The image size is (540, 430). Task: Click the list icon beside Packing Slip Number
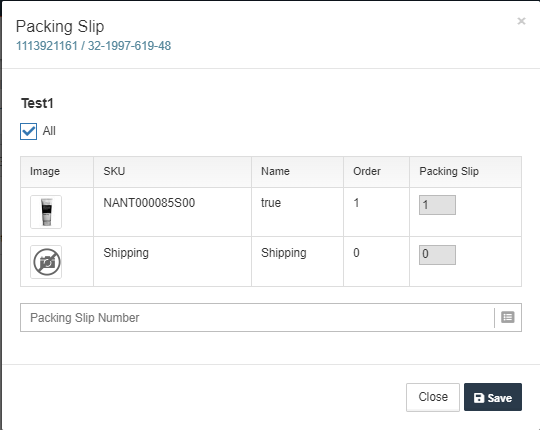pos(508,317)
